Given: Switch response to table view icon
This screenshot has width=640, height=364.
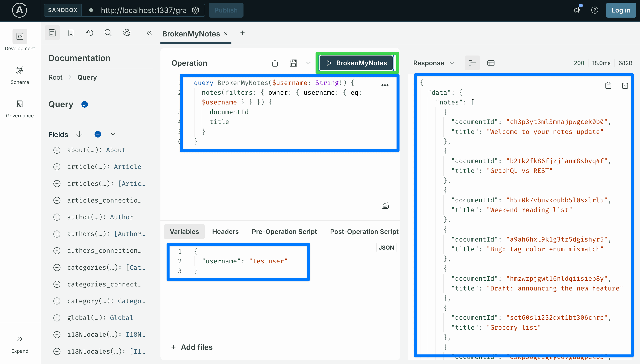Looking at the screenshot, I should pos(491,63).
